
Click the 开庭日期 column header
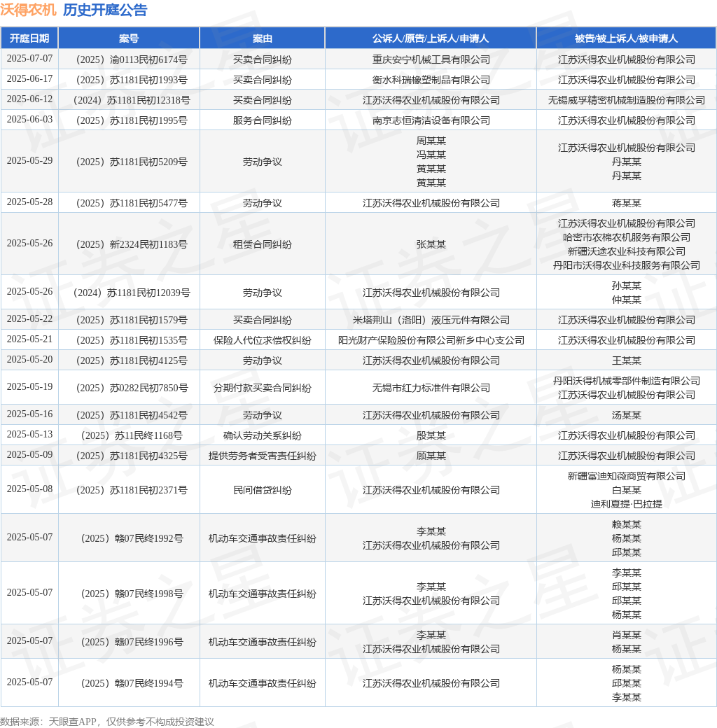tap(29, 38)
